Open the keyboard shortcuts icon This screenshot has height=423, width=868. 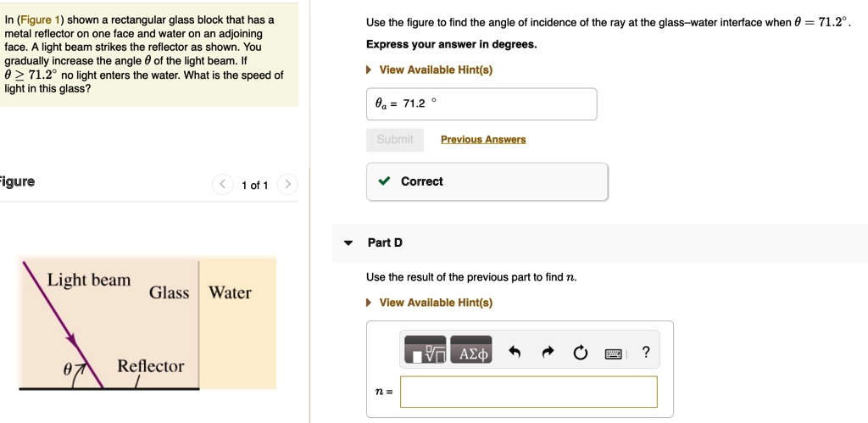point(613,353)
